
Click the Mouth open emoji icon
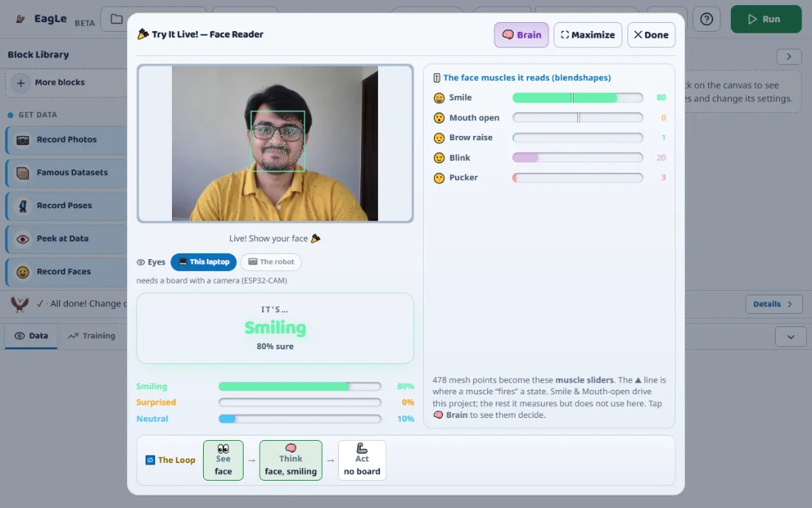click(x=439, y=118)
